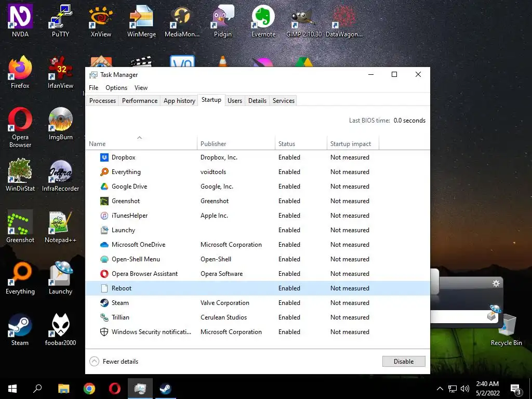The image size is (532, 399).
Task: Select the ImgBurn desktop shortcut
Action: (60, 124)
